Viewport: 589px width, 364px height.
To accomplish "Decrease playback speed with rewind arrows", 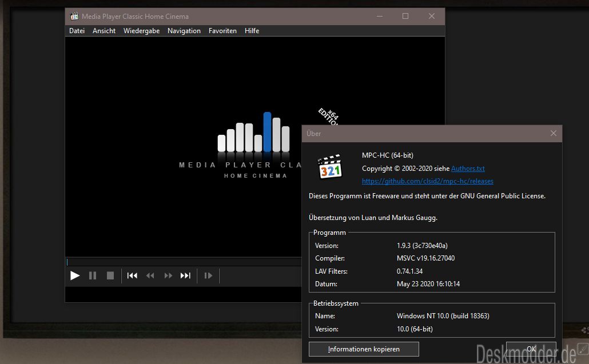I will (150, 276).
